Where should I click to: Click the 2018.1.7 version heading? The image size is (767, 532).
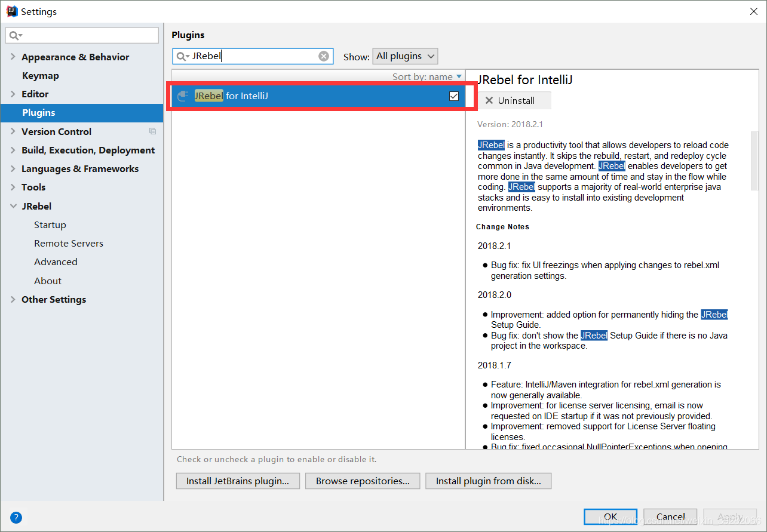495,365
